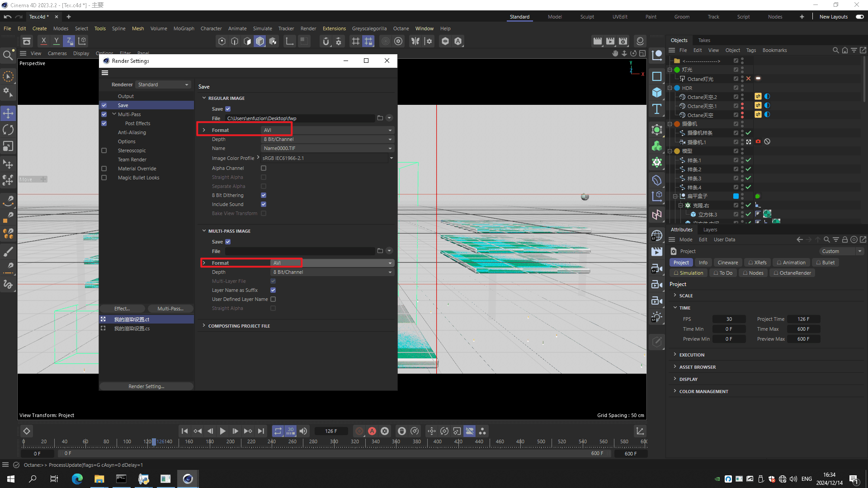Select the Rotate tool in left toolbar
Screen dimensions: 868x488
pyautogui.click(x=8, y=130)
